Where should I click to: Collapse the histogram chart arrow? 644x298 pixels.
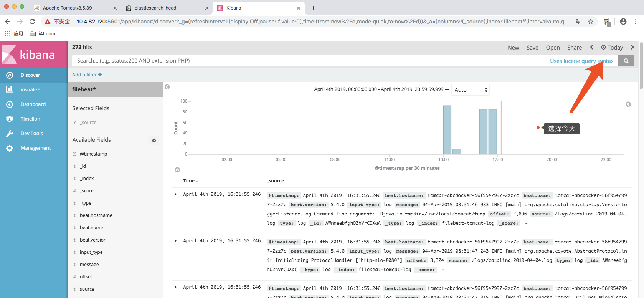(177, 170)
